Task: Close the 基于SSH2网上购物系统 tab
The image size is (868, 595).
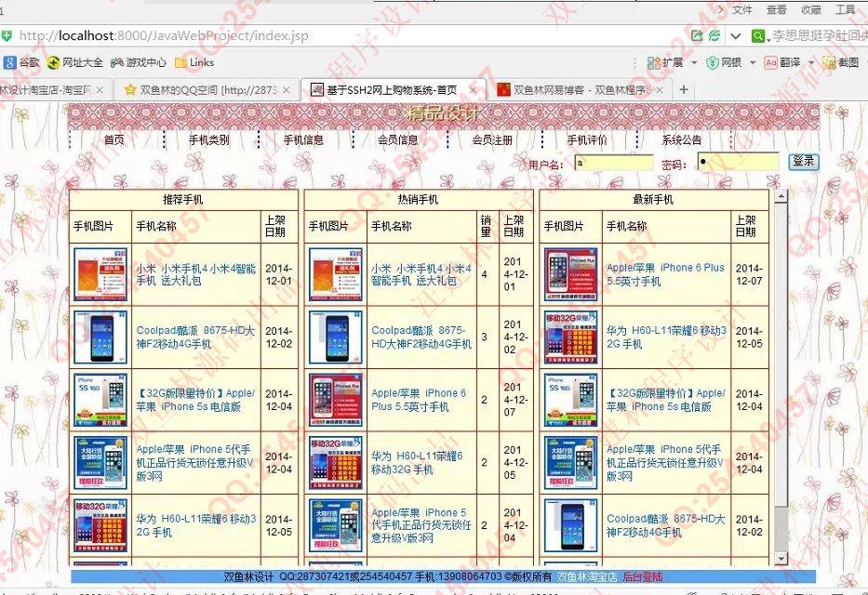Action: click(x=473, y=89)
